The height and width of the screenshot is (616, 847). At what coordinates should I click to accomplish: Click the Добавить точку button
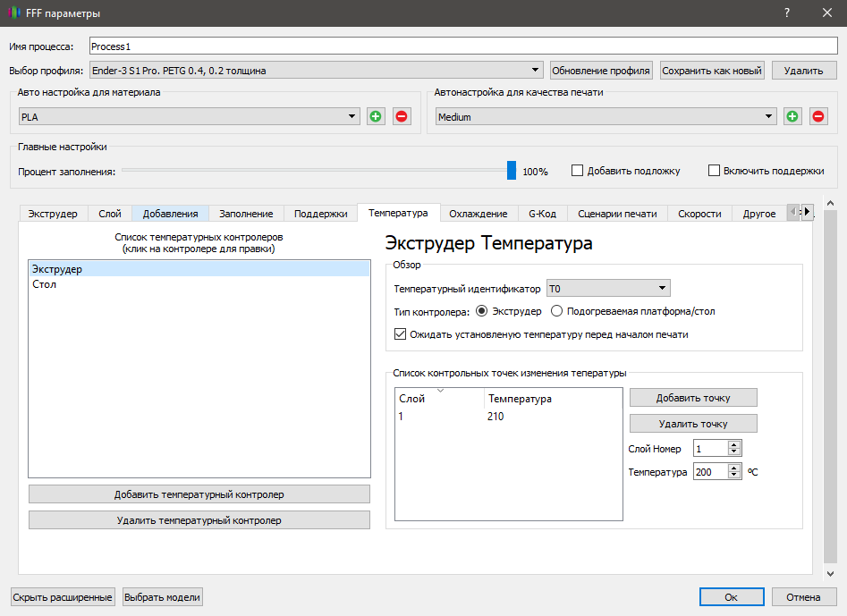click(693, 397)
